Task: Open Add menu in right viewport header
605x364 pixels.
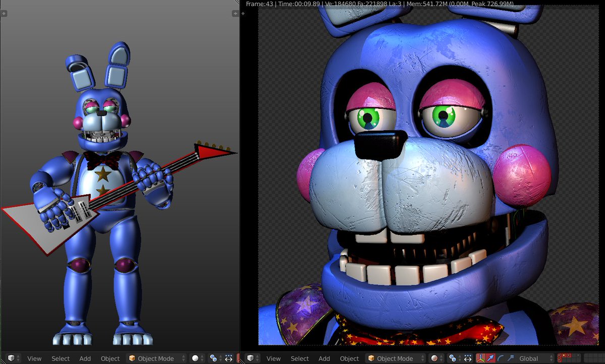Action: tap(324, 358)
